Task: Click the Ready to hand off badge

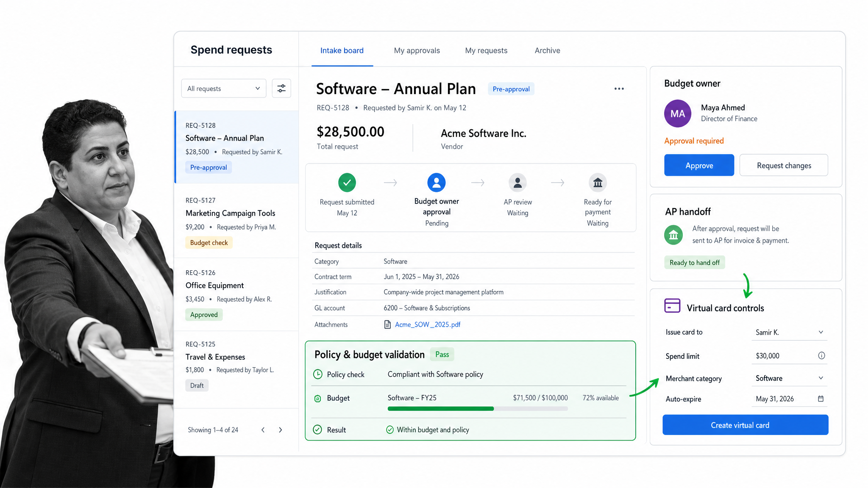Action: pyautogui.click(x=694, y=263)
